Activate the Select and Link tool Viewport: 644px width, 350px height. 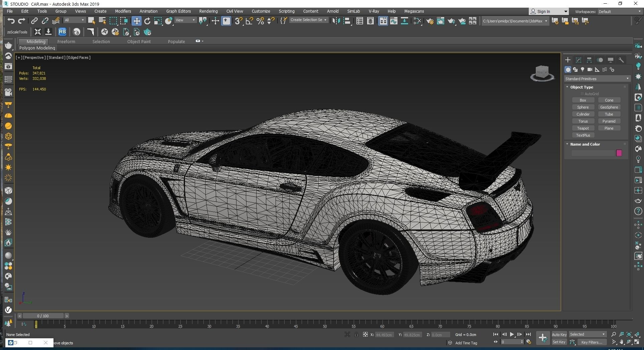click(x=34, y=21)
